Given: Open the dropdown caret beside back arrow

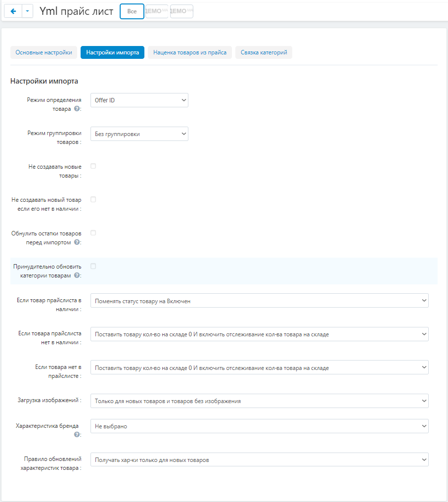Looking at the screenshot, I should coord(27,11).
